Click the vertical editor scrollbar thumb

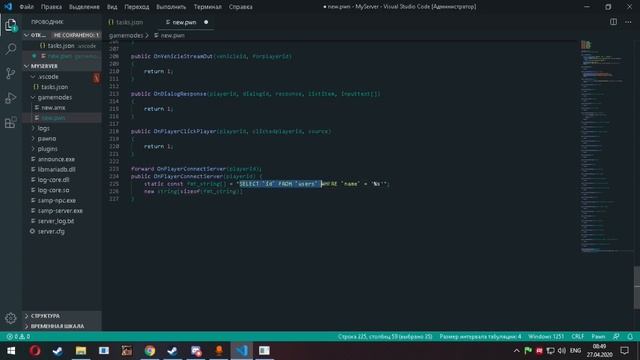tap(637, 288)
